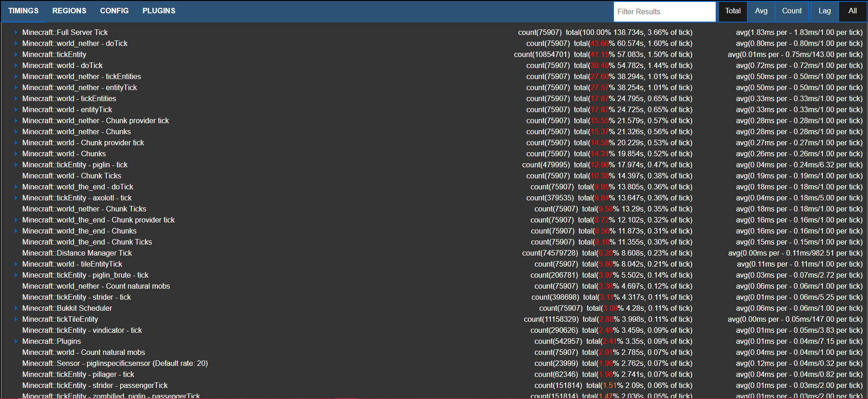Expand Minecraft::Bukkit Scheduler arrow
The width and height of the screenshot is (868, 399).
pos(16,308)
